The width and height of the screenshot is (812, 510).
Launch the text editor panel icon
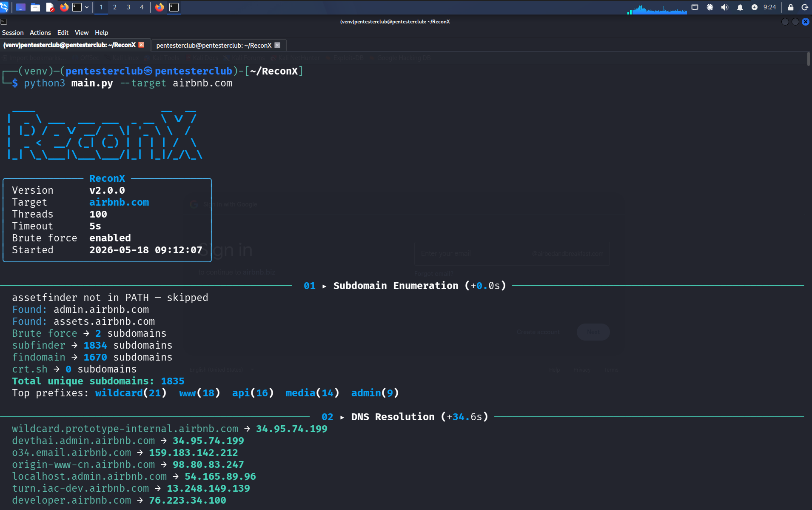[50, 7]
